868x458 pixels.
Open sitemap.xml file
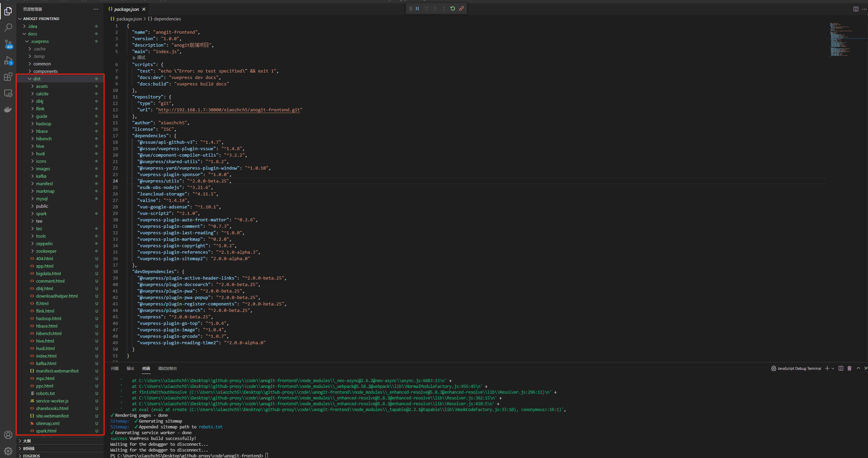coord(60,423)
